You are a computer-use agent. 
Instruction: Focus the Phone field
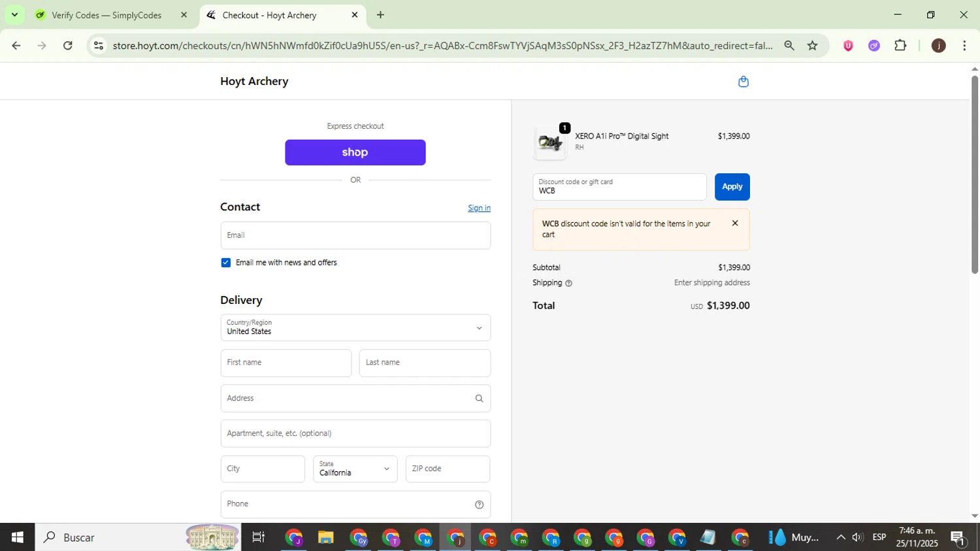pos(355,505)
